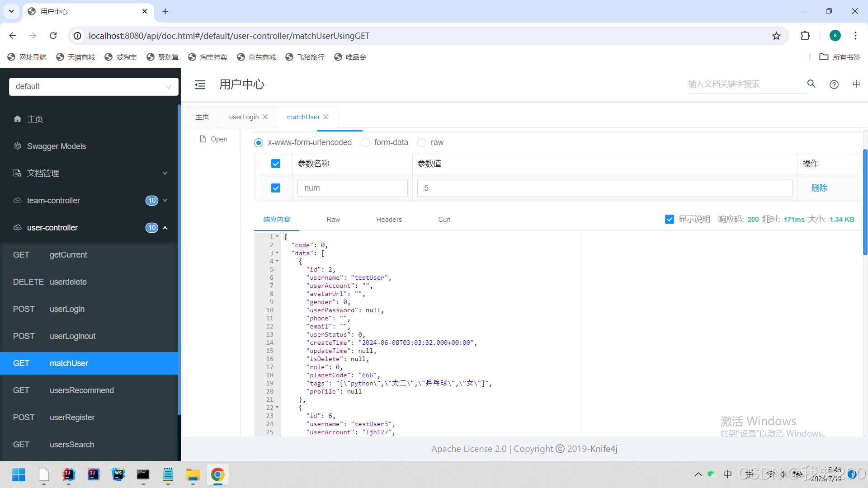
Task: Open the help question mark icon
Action: [x=834, y=84]
